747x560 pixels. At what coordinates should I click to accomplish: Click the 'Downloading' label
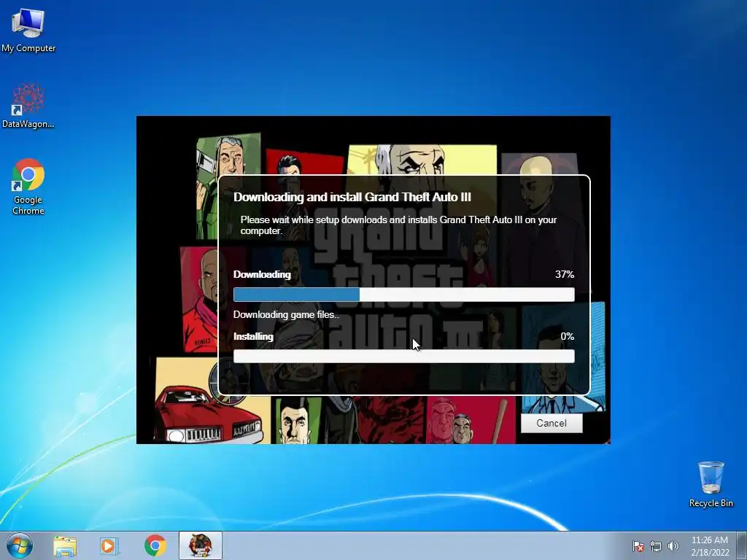point(262,274)
